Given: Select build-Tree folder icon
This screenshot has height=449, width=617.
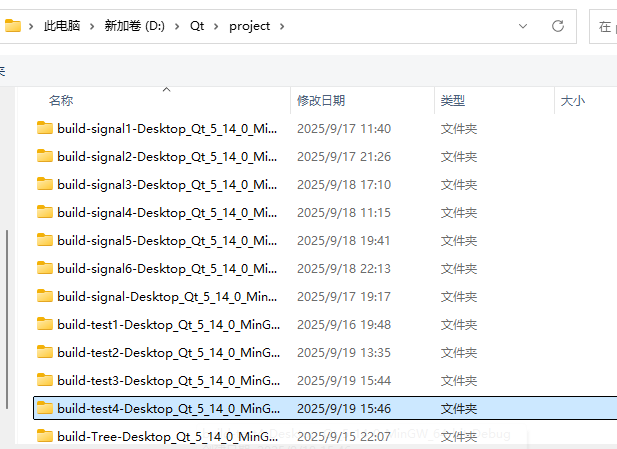Looking at the screenshot, I should point(45,436).
